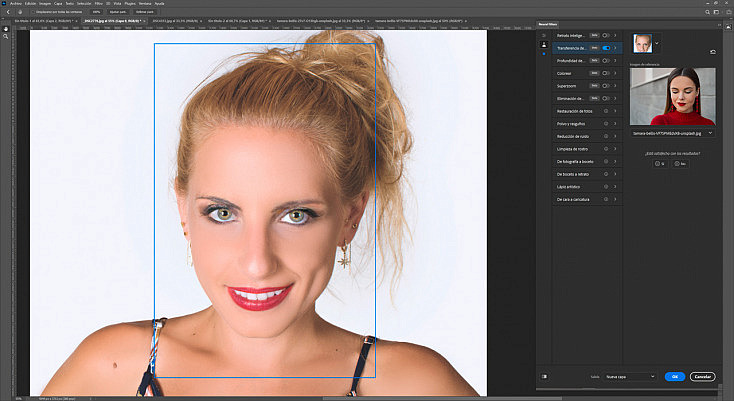Open the Edición menu

tap(30, 3)
